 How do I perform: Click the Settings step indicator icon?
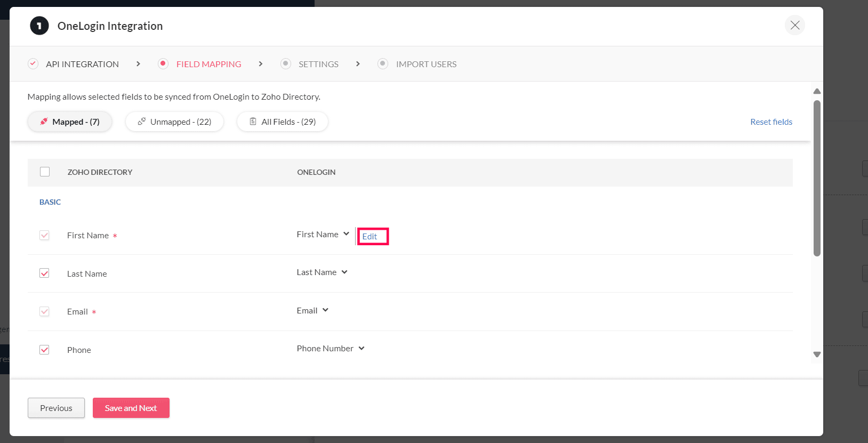[x=286, y=64]
